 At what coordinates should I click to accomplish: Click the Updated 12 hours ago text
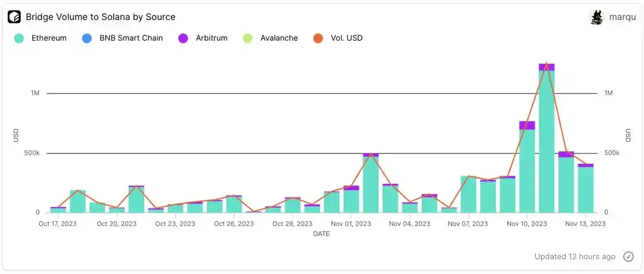(x=574, y=257)
